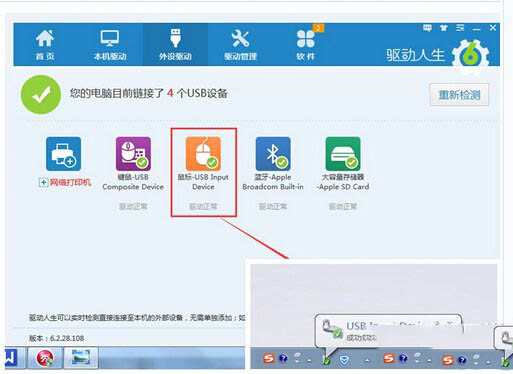Click the plus icon beside 网络打印机

[x=43, y=183]
